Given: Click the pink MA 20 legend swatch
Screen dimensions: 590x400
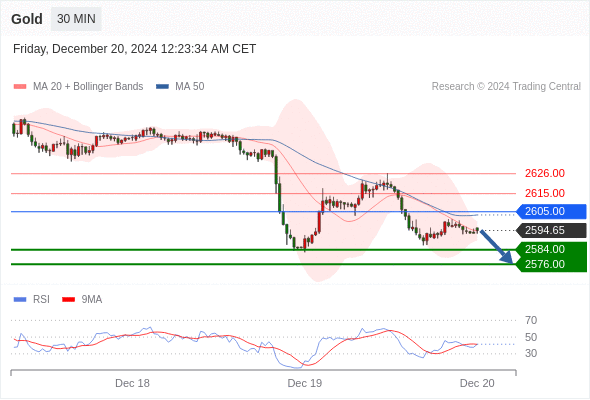Looking at the screenshot, I should [x=20, y=87].
